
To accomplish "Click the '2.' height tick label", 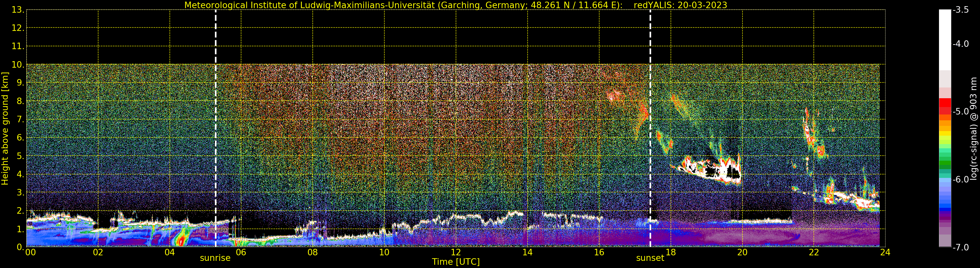I will click(x=21, y=211).
